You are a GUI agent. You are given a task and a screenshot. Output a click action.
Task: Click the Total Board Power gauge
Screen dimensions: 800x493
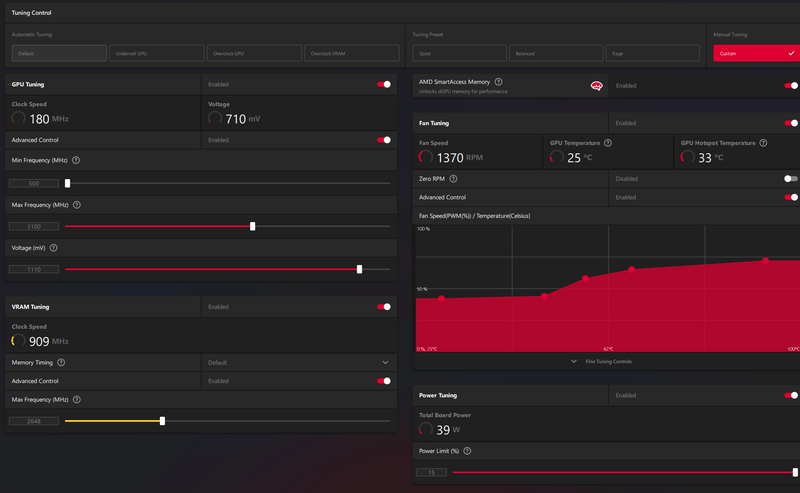tap(426, 429)
